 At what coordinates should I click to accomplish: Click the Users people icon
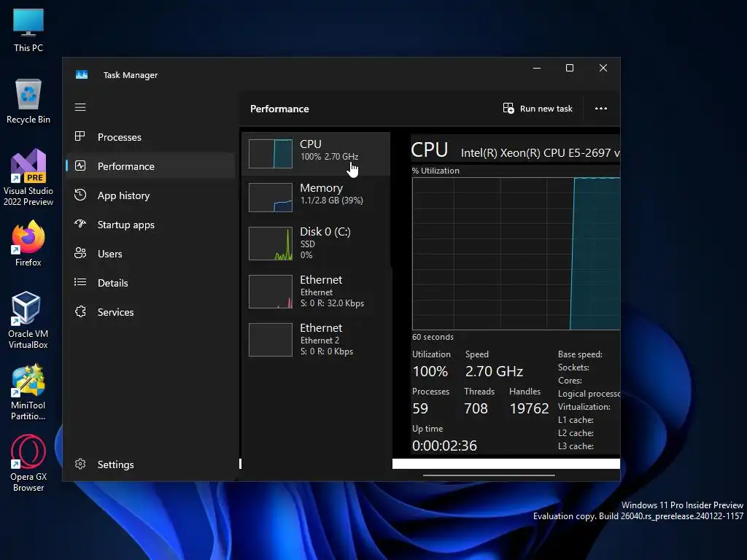[80, 253]
